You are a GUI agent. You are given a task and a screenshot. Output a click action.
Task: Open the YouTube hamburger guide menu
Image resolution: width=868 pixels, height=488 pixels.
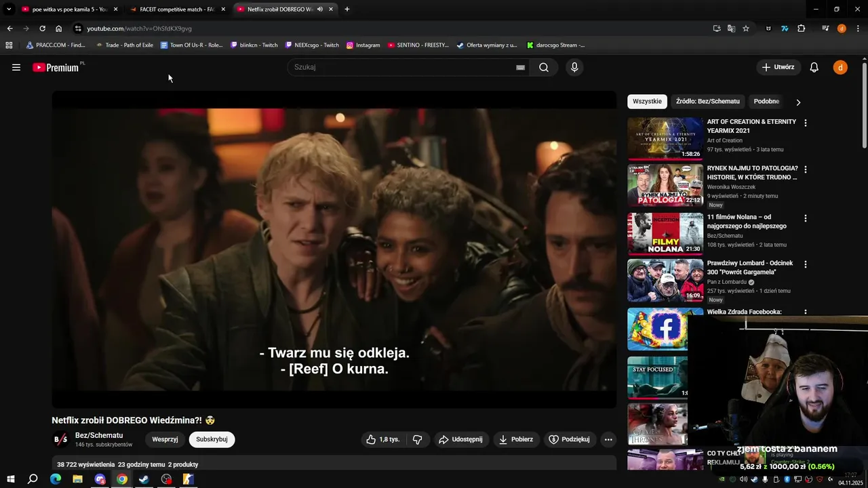pos(16,67)
